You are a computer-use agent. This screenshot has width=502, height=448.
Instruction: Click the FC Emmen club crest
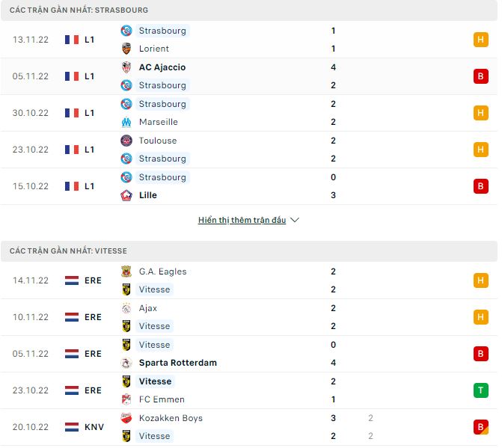pos(126,399)
